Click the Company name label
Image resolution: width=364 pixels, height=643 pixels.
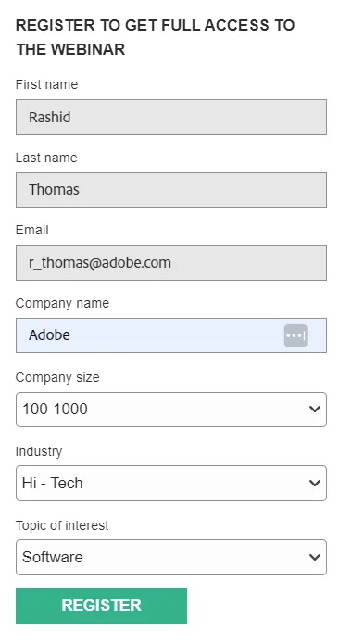(x=62, y=304)
